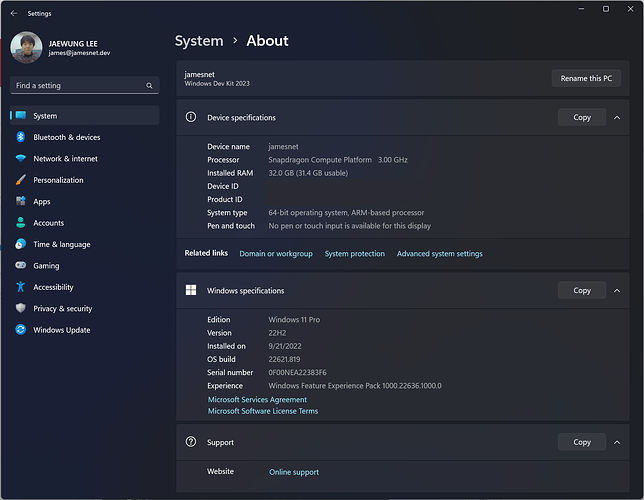Select the Snapdragon Compute Platform processor text
The height and width of the screenshot is (500, 644).
320,160
